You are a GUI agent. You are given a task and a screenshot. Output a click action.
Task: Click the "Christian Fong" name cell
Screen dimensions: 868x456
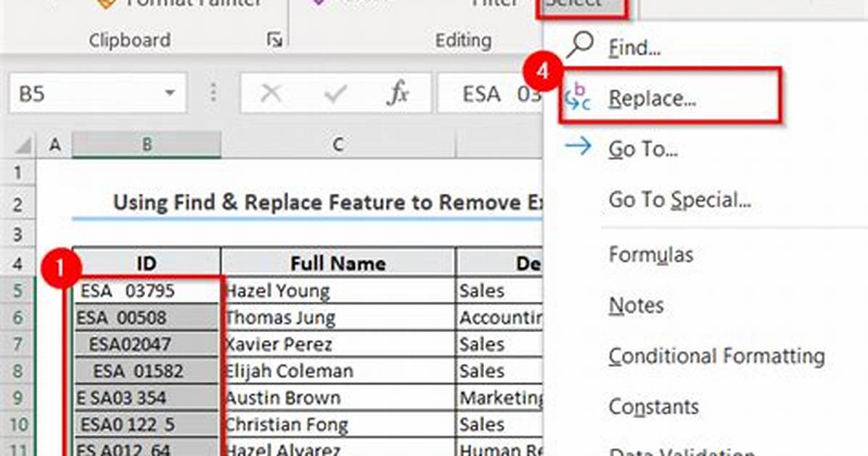[x=338, y=425]
